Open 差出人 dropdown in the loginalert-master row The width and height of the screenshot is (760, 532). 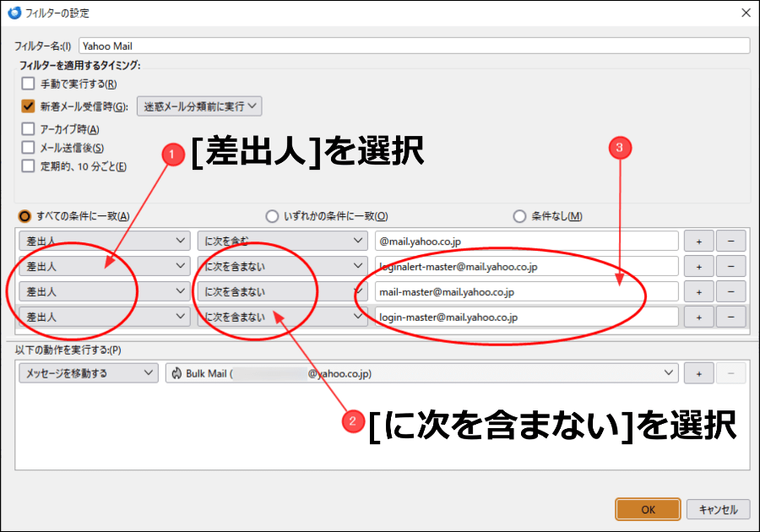[104, 266]
